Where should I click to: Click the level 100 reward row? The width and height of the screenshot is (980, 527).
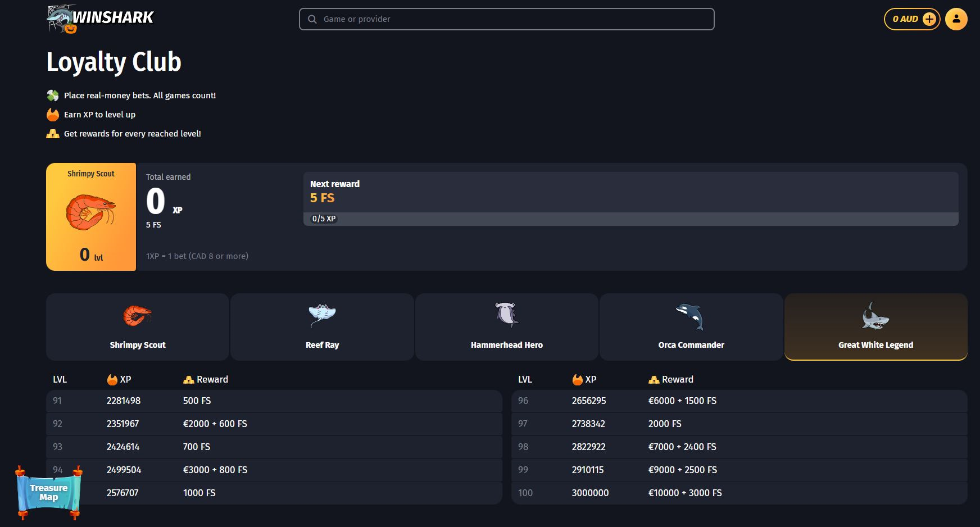click(x=739, y=493)
